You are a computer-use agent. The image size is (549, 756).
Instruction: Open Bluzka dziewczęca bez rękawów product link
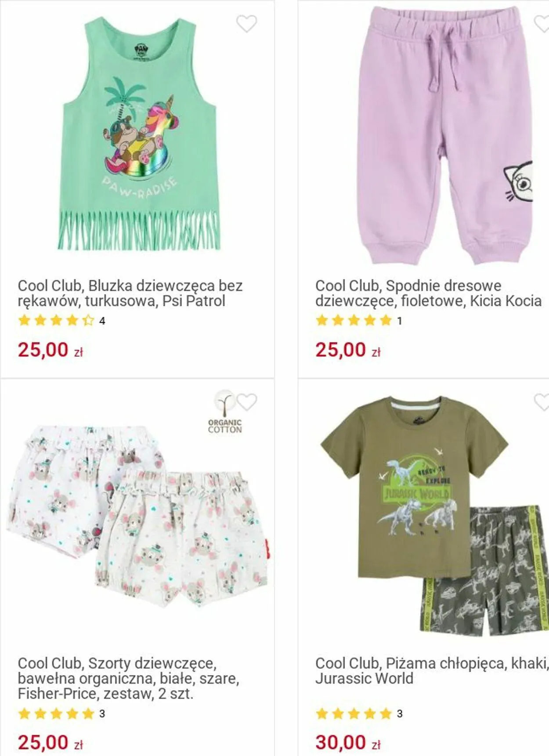pos(130,293)
